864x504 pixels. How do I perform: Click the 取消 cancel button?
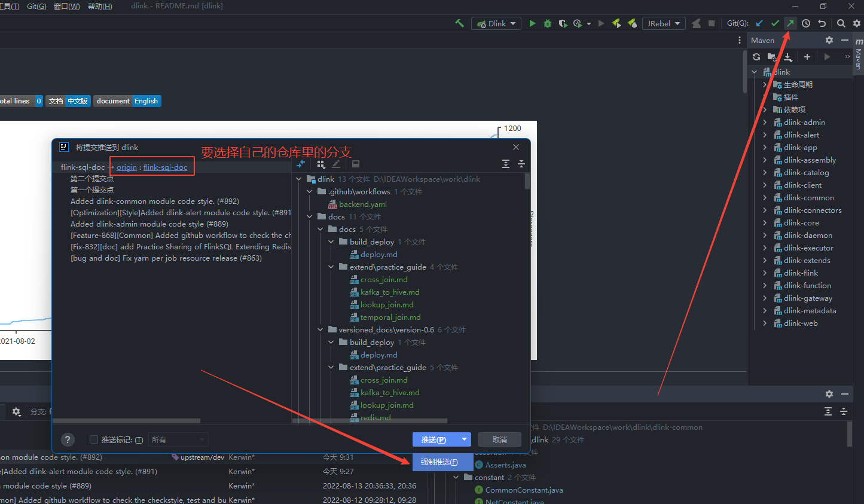[500, 439]
